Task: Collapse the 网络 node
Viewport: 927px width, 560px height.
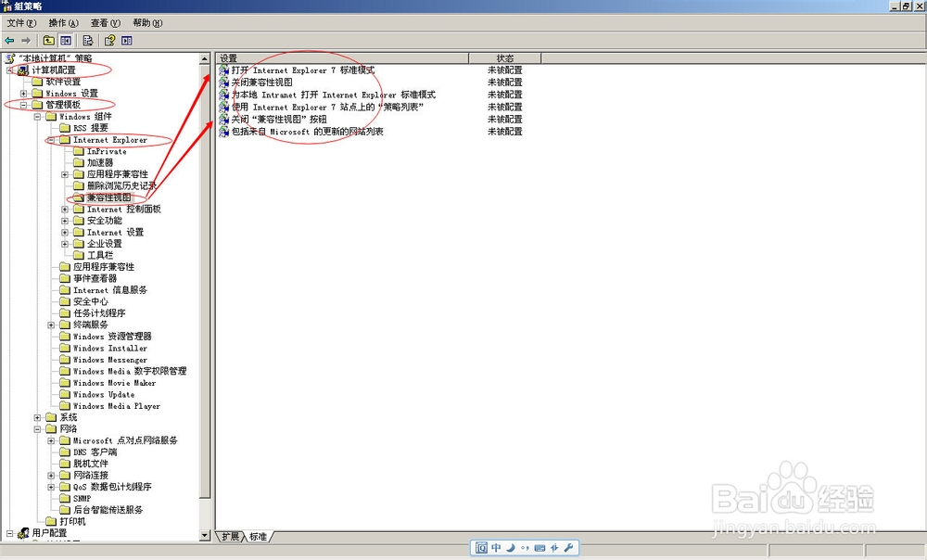Action: click(37, 429)
